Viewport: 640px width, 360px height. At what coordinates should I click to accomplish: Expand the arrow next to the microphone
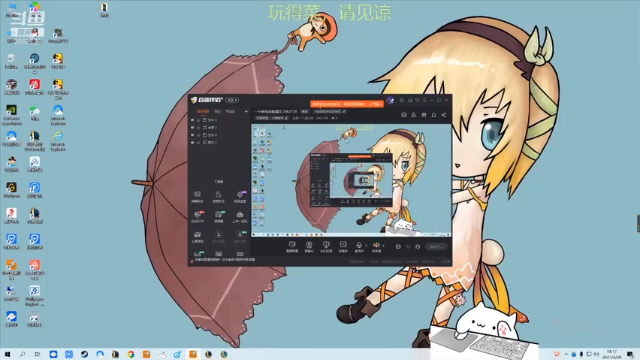[366, 246]
